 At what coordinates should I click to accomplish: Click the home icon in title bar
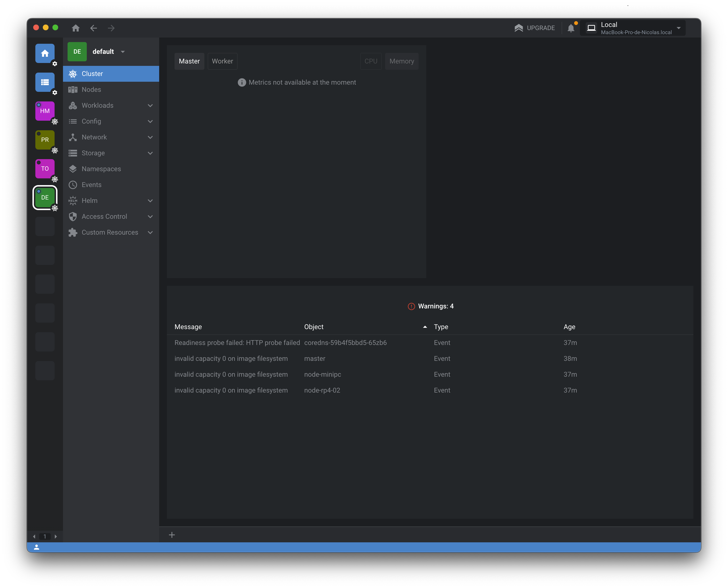[x=75, y=28]
